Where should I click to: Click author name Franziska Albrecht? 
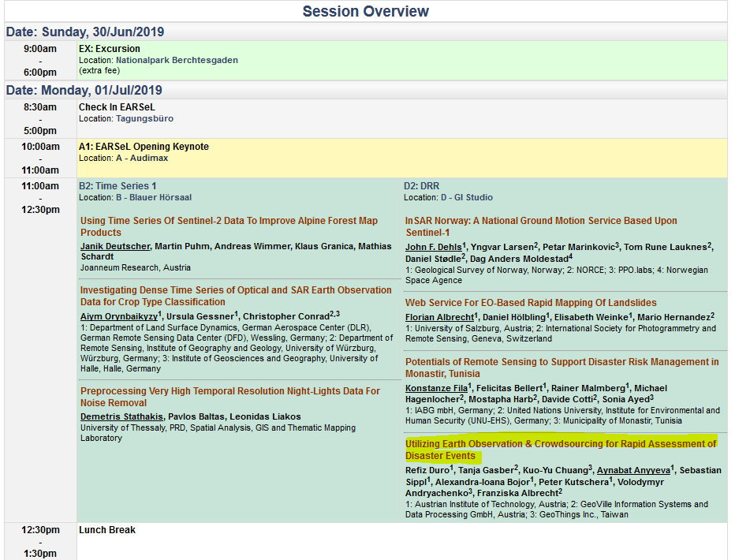tap(517, 493)
